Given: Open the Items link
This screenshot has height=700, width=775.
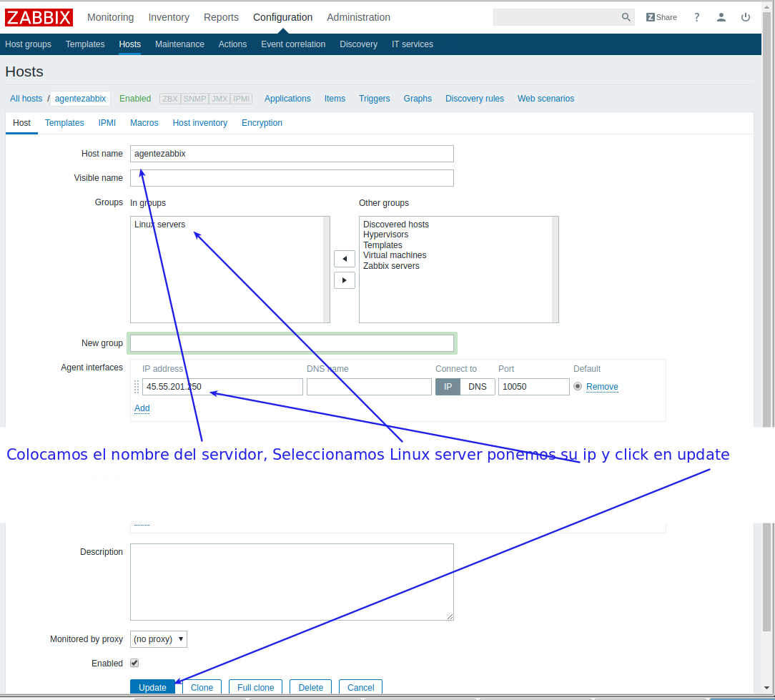Looking at the screenshot, I should click(x=335, y=99).
